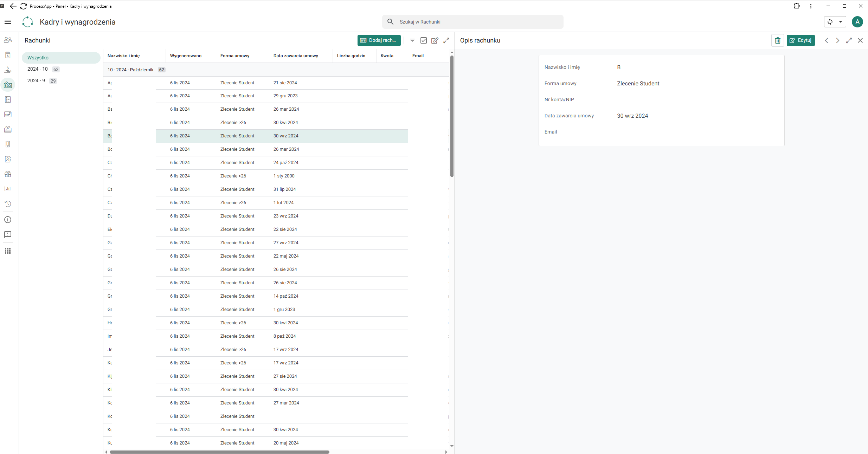This screenshot has height=454, width=868.
Task: Go to previous bill with left chevron
Action: tap(827, 40)
